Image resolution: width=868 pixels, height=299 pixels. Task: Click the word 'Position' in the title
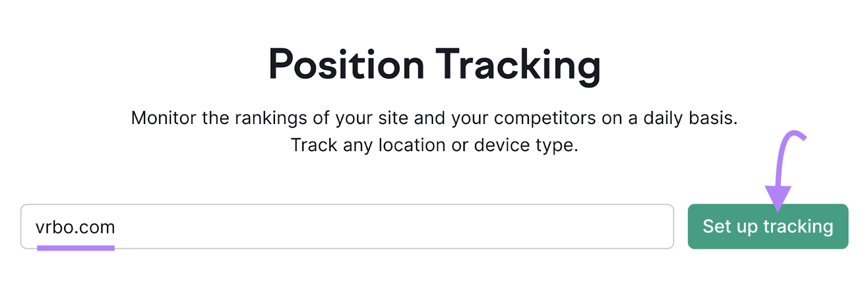pyautogui.click(x=346, y=65)
